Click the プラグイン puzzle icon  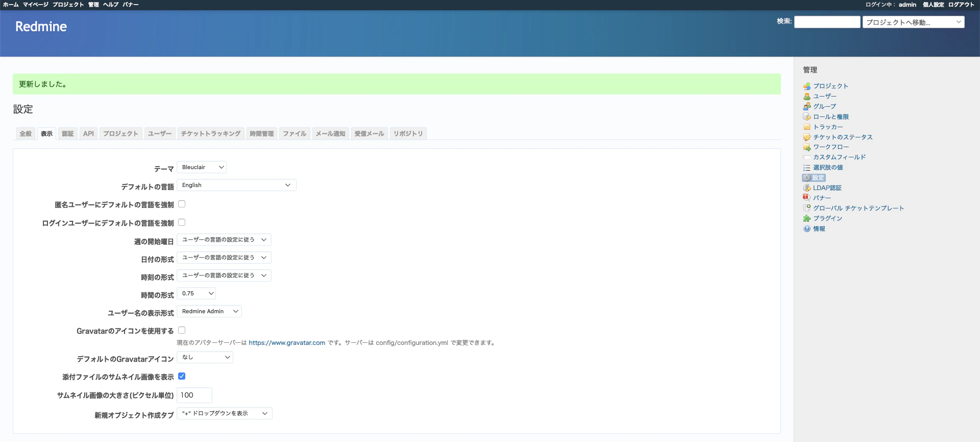(806, 218)
